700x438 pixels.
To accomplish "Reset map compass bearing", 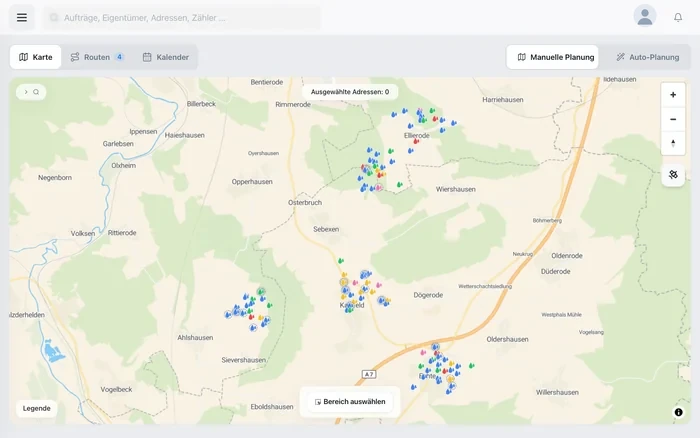I will coord(673,143).
